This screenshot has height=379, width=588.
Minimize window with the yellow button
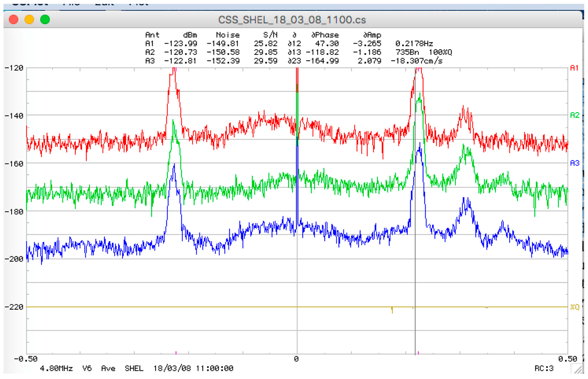point(29,19)
